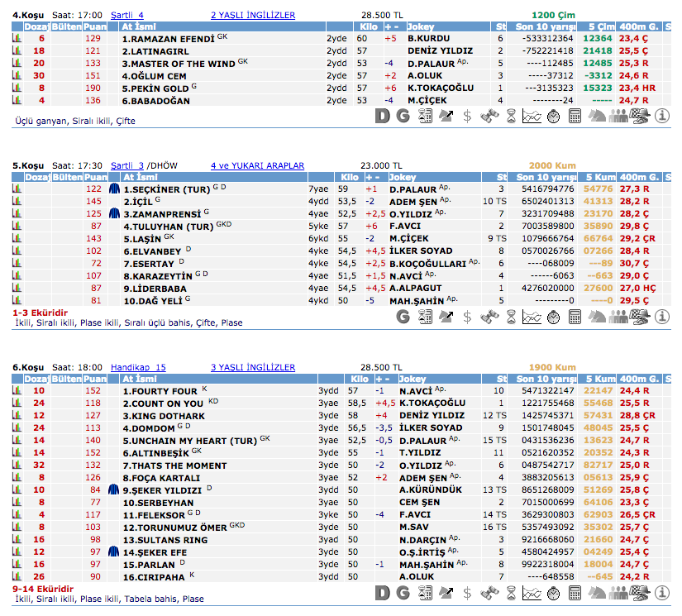Click the horse heads icon under race 5
The width and height of the screenshot is (682, 616).
point(597,316)
